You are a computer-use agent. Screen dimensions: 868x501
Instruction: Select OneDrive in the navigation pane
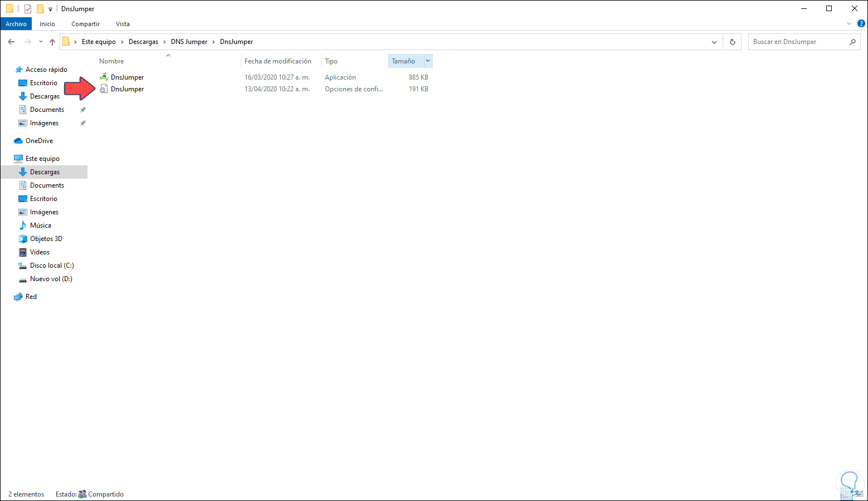pyautogui.click(x=39, y=141)
